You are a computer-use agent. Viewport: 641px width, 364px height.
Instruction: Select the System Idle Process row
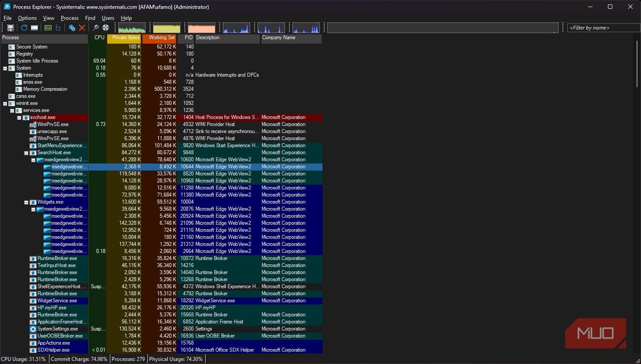pyautogui.click(x=161, y=61)
